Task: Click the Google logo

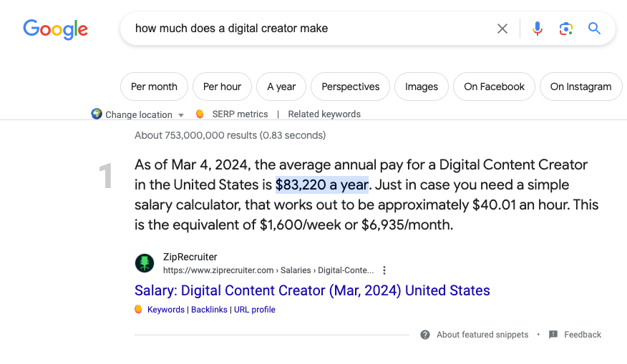Action: click(x=55, y=29)
